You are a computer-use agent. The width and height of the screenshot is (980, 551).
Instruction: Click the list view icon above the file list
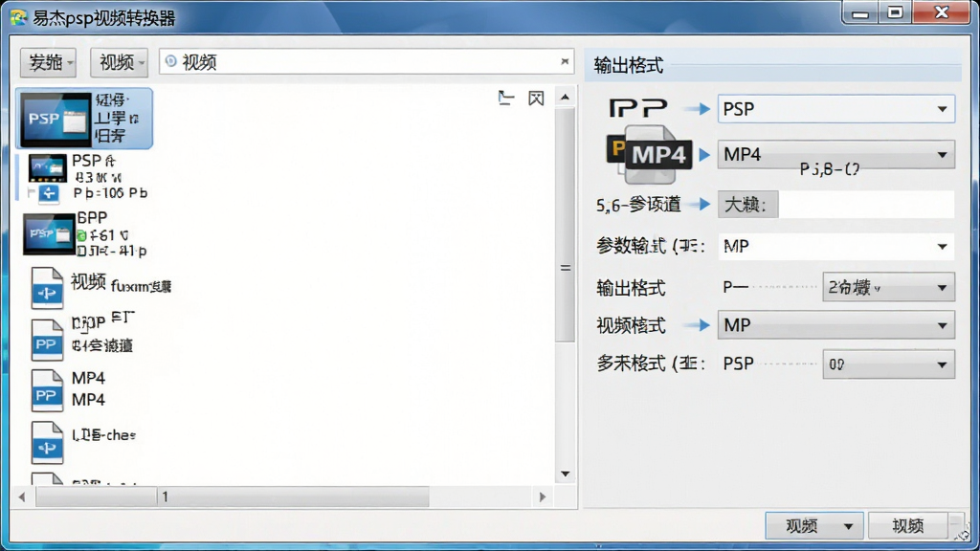(x=506, y=99)
